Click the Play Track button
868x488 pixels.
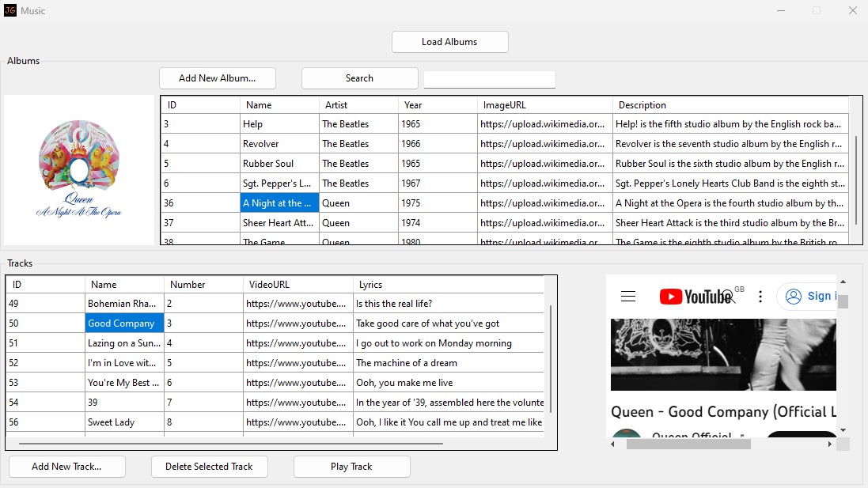(x=351, y=467)
